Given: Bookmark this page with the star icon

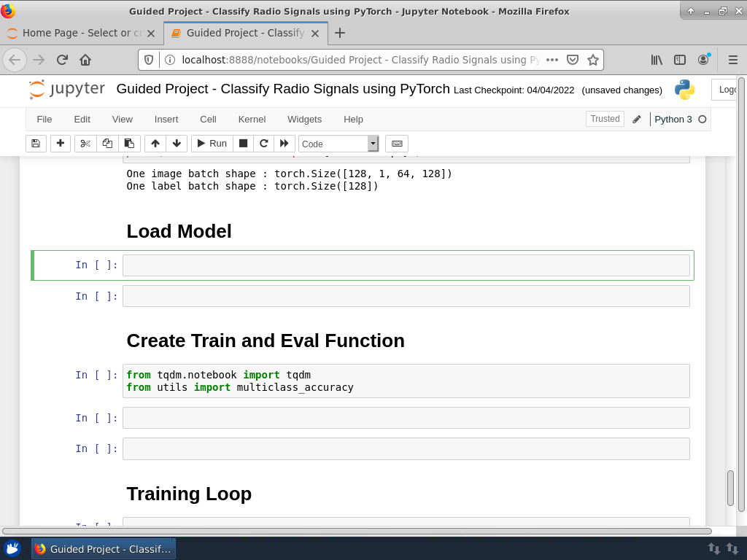Looking at the screenshot, I should 592,60.
